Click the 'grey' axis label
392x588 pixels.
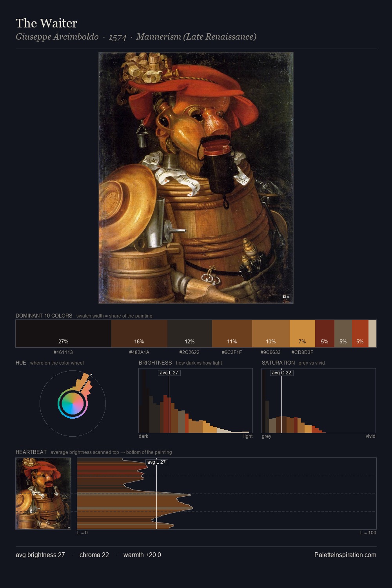pyautogui.click(x=267, y=436)
